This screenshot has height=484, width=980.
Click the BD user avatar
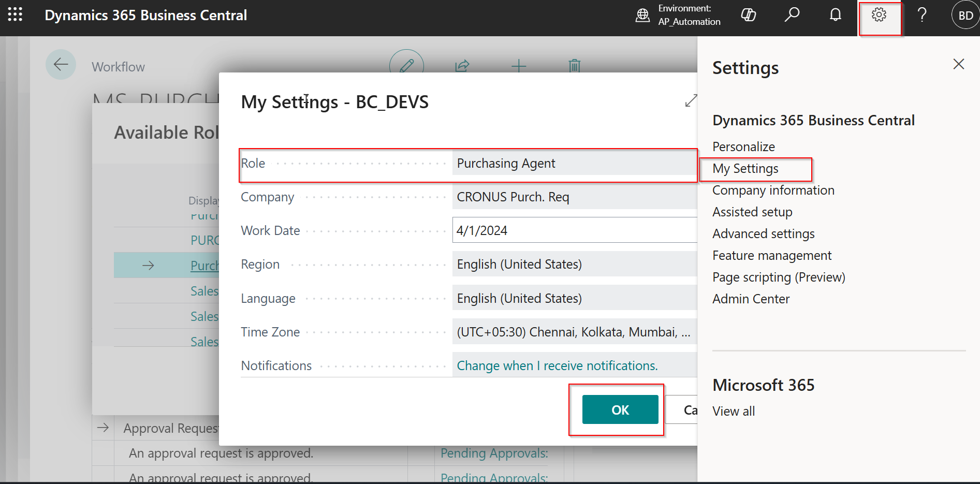965,16
